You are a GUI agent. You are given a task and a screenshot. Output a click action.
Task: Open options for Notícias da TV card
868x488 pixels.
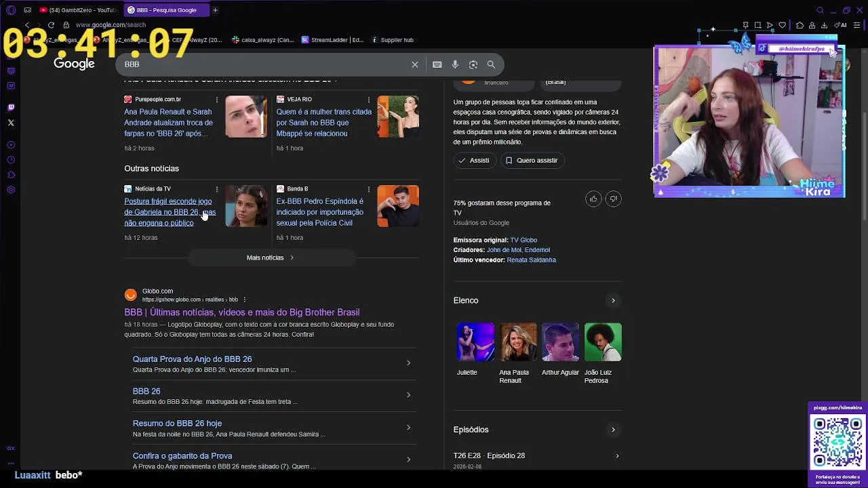click(x=217, y=189)
